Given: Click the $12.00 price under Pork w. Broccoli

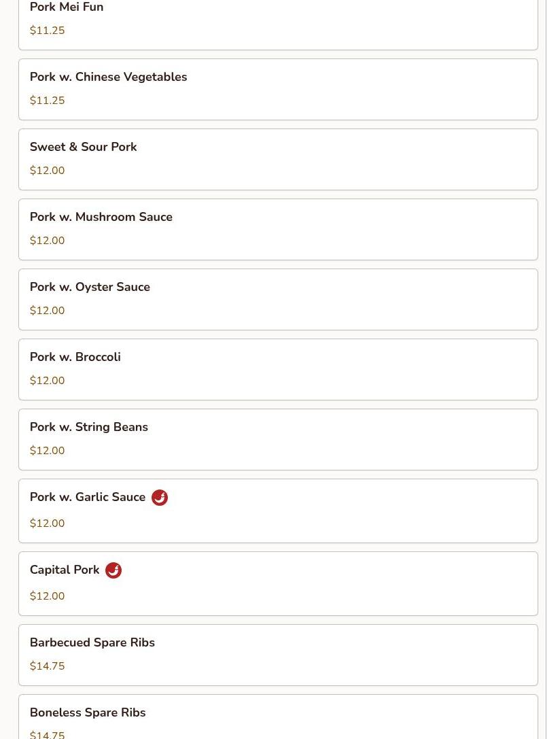Looking at the screenshot, I should click(47, 380).
